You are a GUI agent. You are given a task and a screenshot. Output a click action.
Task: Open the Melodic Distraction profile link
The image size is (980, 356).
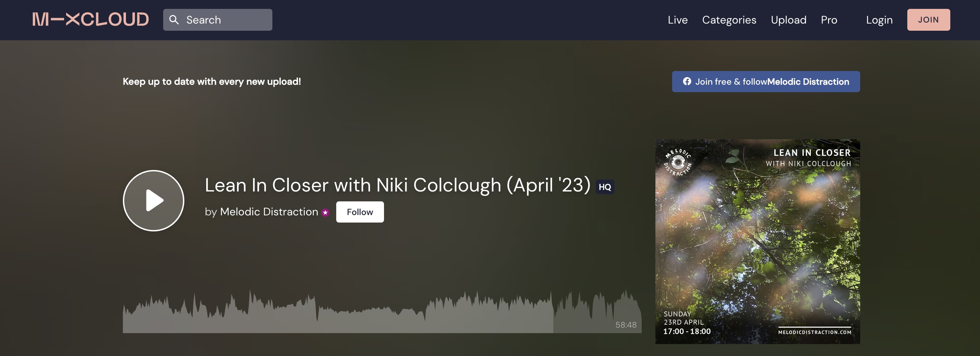[269, 212]
